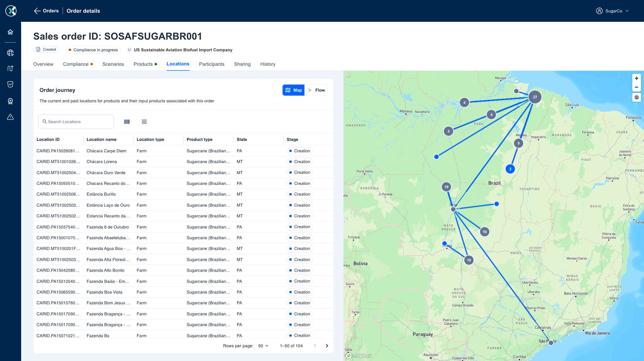The height and width of the screenshot is (361, 644).
Task: Go to next page of locations
Action: [327, 346]
